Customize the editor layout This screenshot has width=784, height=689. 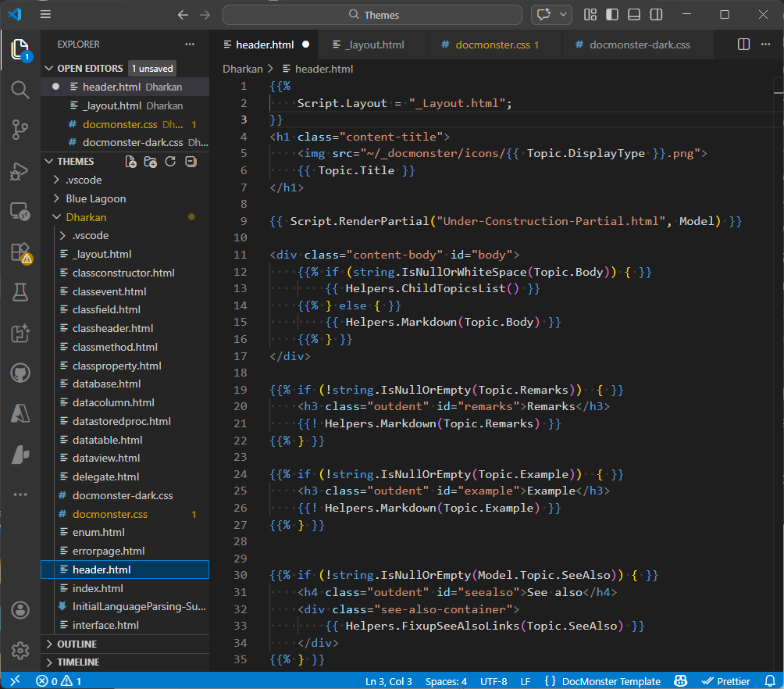click(x=590, y=15)
